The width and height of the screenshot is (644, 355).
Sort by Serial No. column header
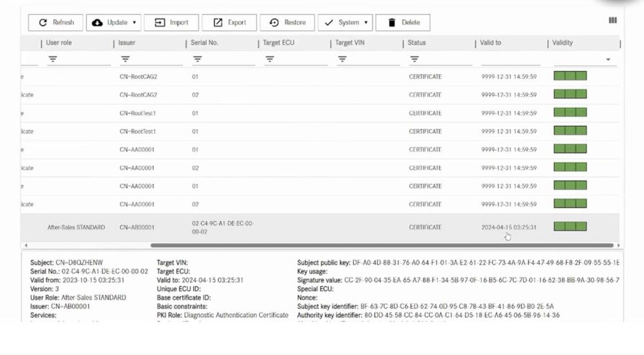click(x=205, y=43)
